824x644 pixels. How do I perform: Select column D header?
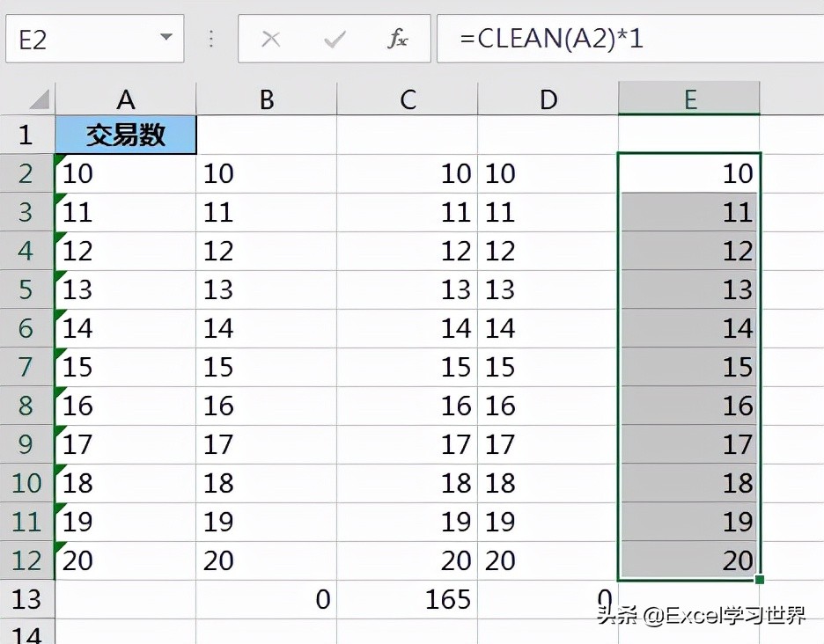(548, 99)
